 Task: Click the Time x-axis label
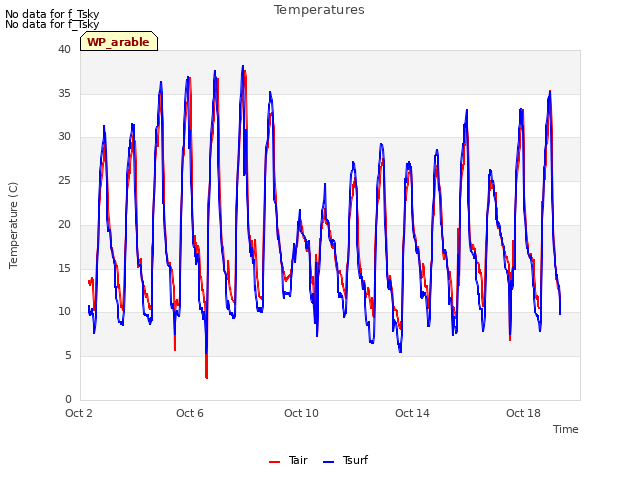coord(566,429)
